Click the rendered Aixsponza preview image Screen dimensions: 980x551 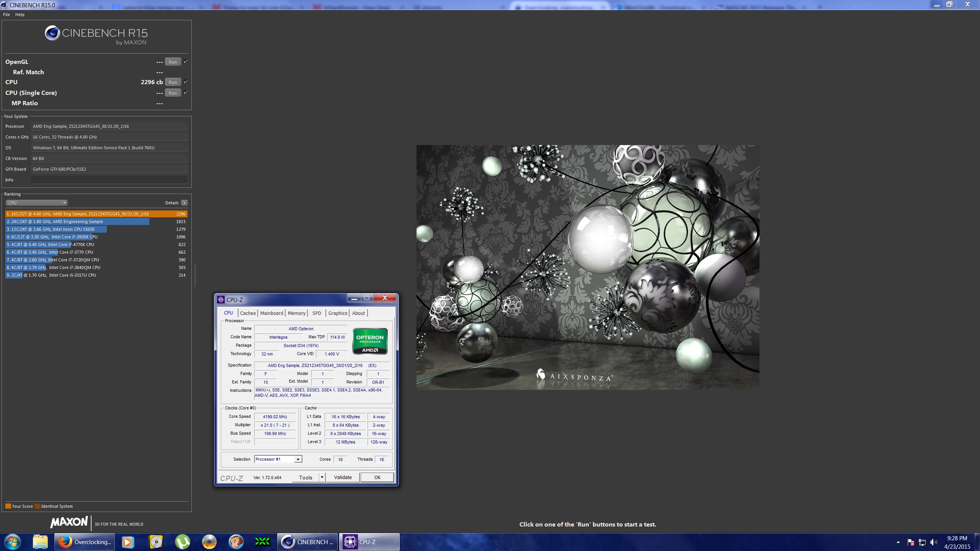(588, 267)
